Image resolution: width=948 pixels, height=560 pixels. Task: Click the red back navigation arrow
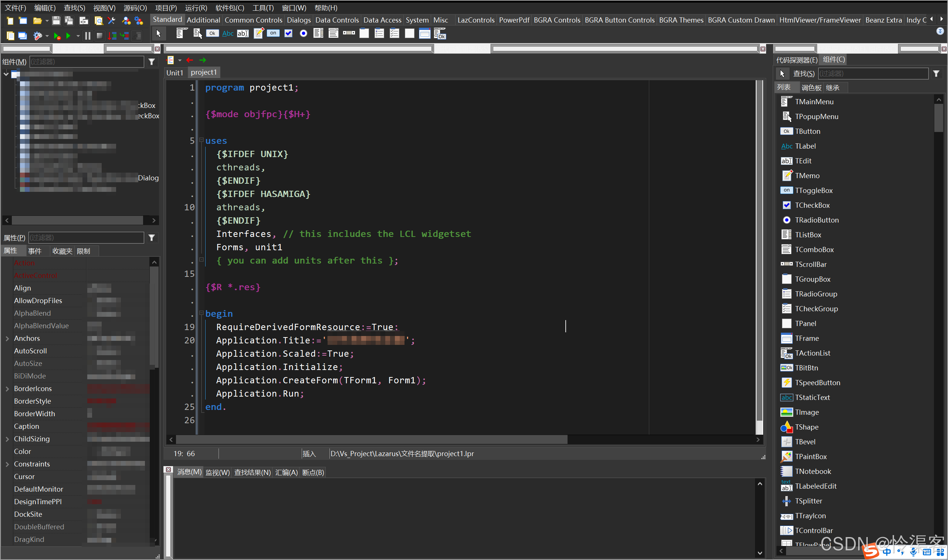tap(190, 60)
